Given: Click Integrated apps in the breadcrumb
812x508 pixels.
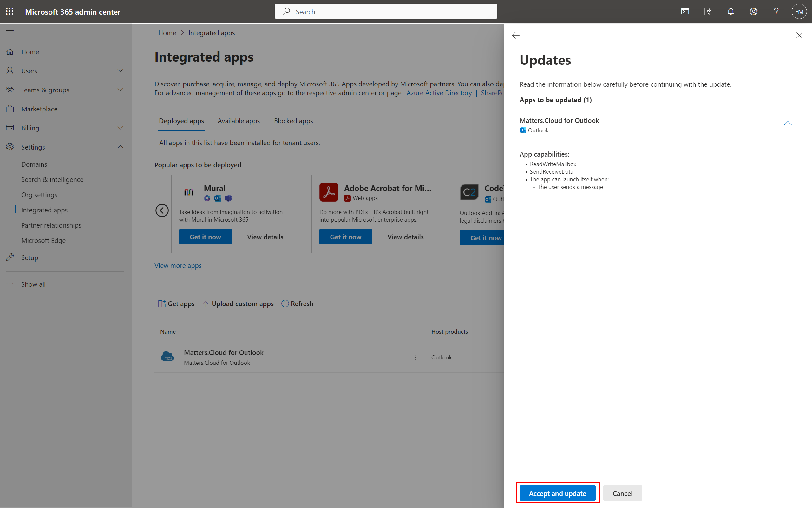Looking at the screenshot, I should click(x=211, y=33).
